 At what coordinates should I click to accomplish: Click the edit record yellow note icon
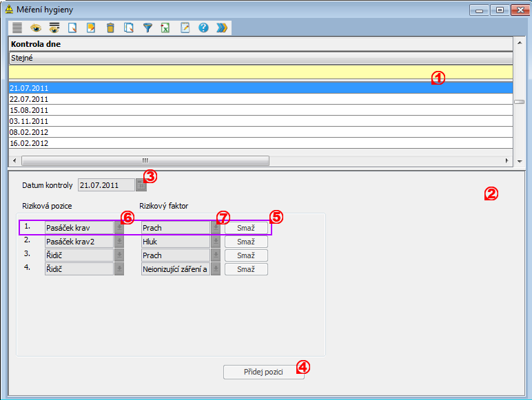[x=90, y=28]
